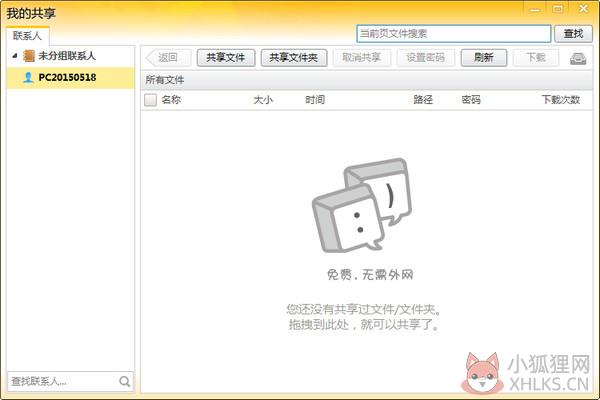Select contact PC20150518 in list

click(x=71, y=78)
